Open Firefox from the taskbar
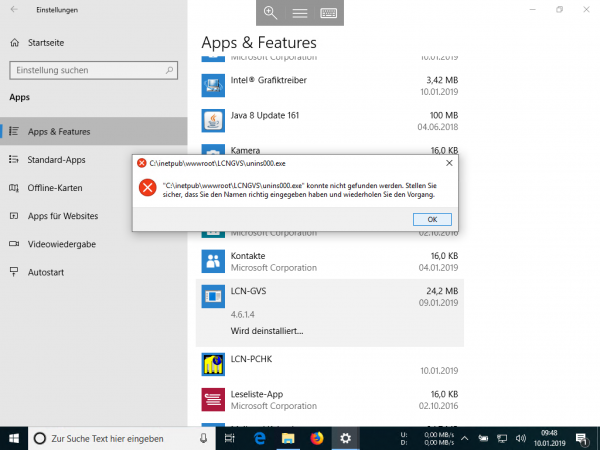Image resolution: width=600 pixels, height=450 pixels. 316,438
